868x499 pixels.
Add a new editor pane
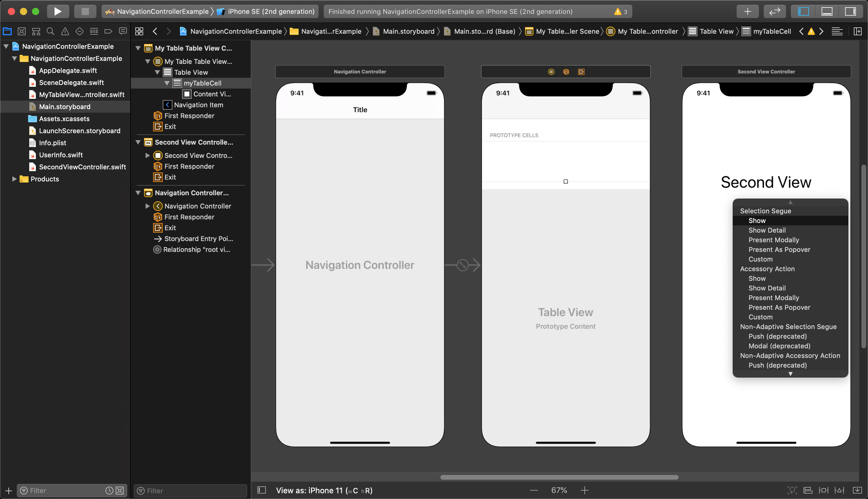pos(858,32)
